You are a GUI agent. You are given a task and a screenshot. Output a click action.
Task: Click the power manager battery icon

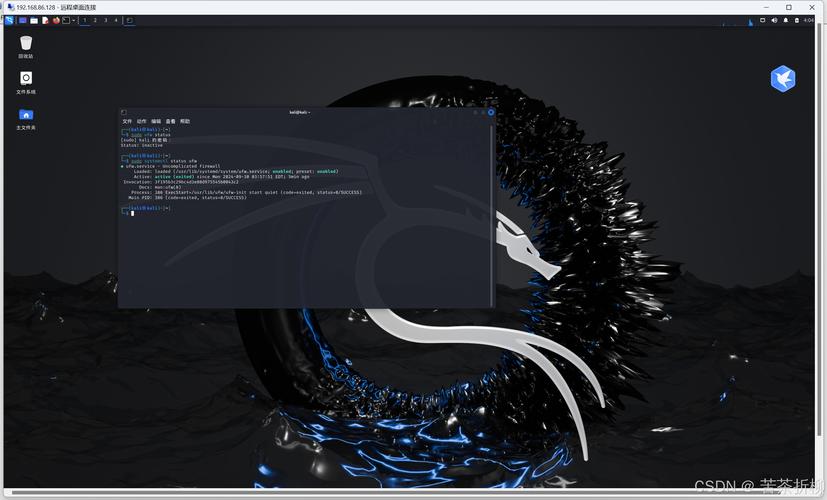796,20
